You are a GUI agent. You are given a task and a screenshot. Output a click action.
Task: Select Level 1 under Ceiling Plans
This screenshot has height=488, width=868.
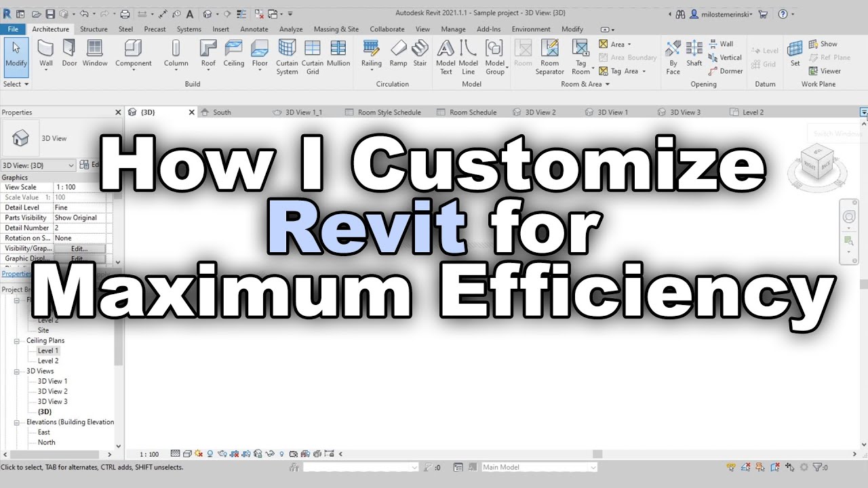click(47, 350)
